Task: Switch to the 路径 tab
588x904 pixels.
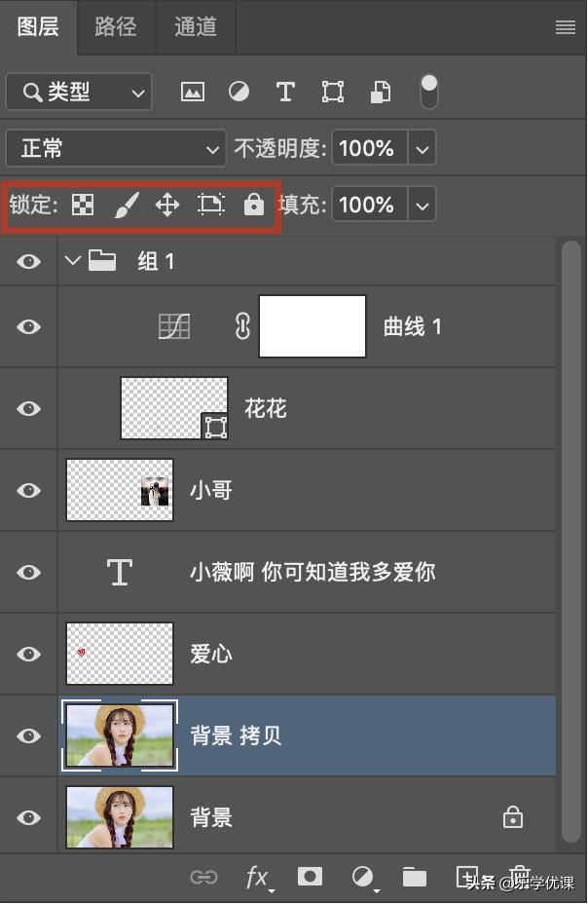Action: [116, 26]
